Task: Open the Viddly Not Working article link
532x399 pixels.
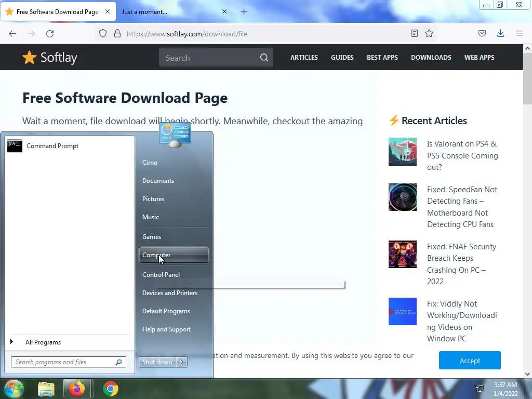Action: (x=462, y=321)
